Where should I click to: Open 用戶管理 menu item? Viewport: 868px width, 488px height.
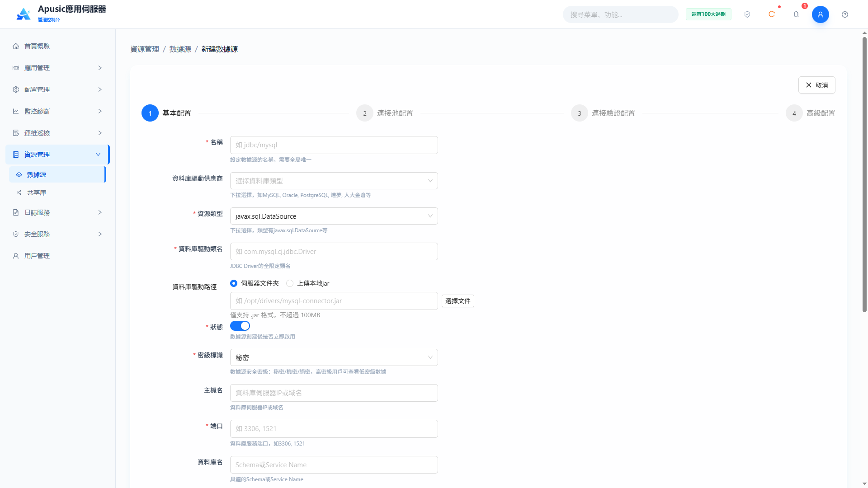tap(57, 256)
